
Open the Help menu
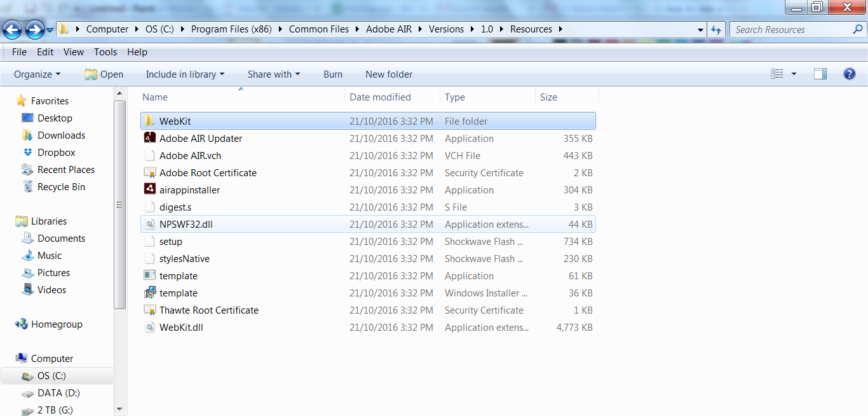pyautogui.click(x=137, y=52)
